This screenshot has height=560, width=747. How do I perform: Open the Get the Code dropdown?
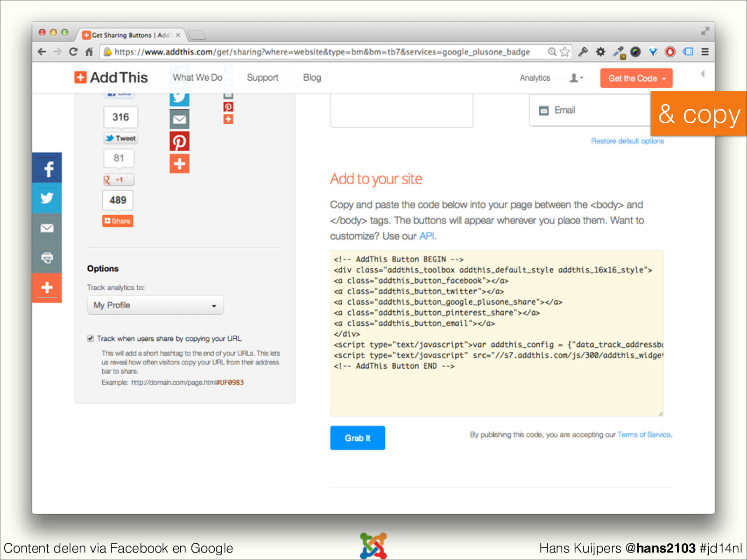(x=636, y=78)
